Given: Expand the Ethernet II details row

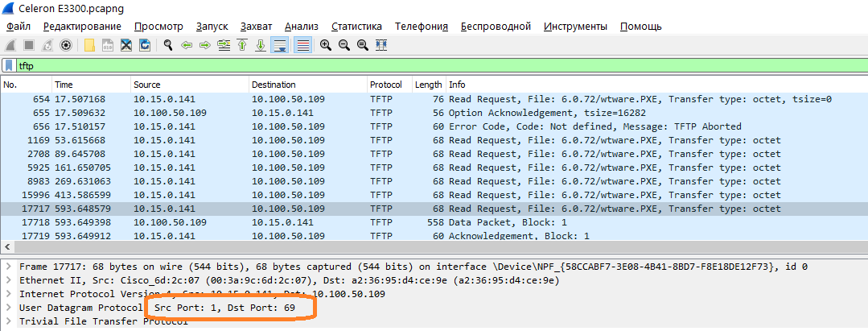Looking at the screenshot, I should click(x=8, y=280).
